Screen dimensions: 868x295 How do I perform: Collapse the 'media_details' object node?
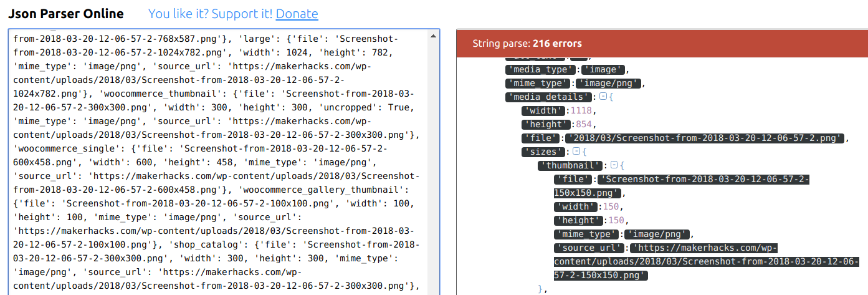click(x=603, y=97)
